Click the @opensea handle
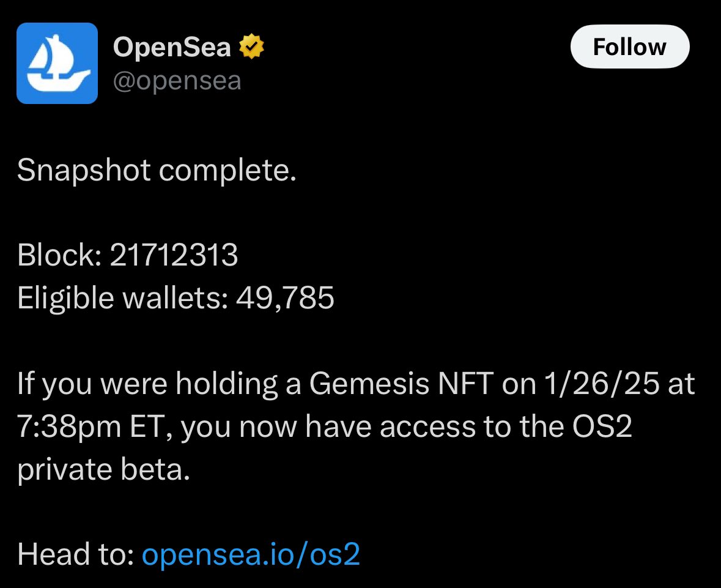This screenshot has height=588, width=721. tap(177, 80)
